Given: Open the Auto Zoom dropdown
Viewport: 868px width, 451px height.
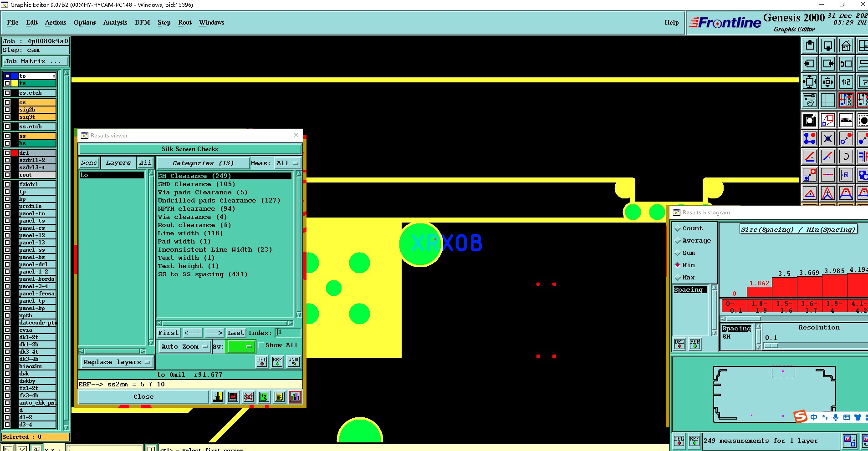Looking at the screenshot, I should pyautogui.click(x=184, y=346).
